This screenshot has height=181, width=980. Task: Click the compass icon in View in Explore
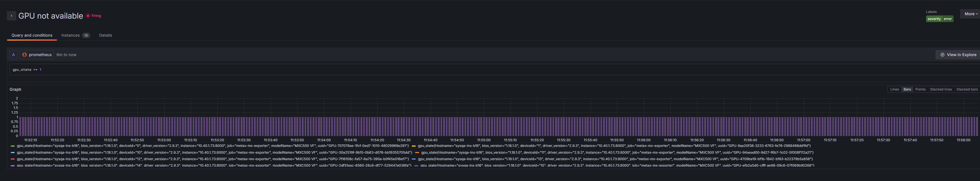pos(942,55)
